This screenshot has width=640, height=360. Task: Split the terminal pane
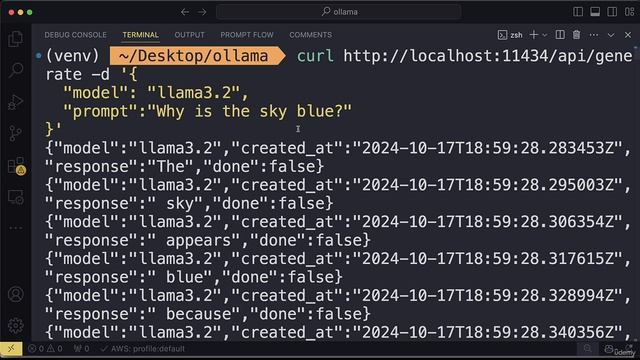tap(560, 35)
